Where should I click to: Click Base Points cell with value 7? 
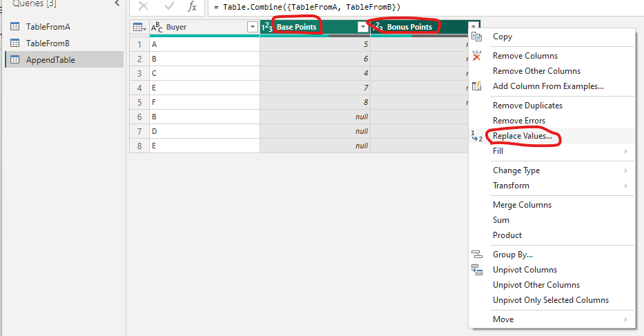[315, 88]
